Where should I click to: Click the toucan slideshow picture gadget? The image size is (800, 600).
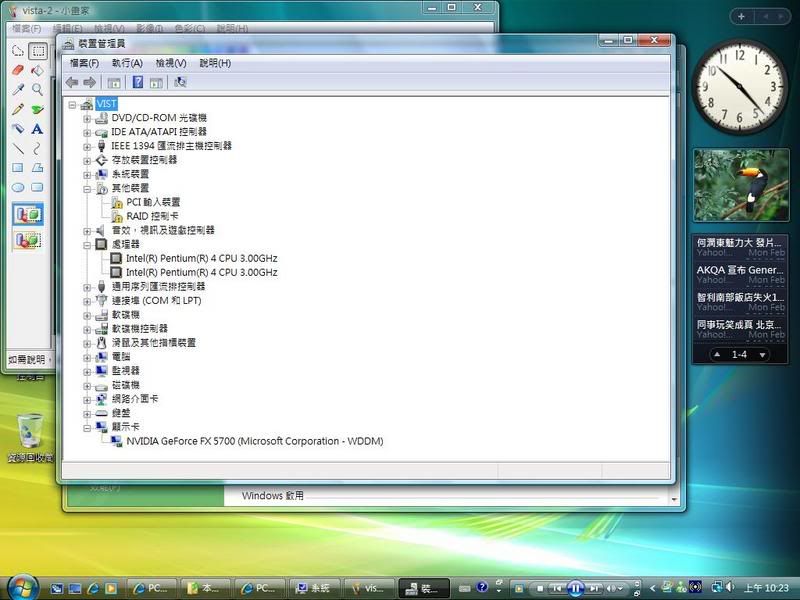(x=741, y=185)
